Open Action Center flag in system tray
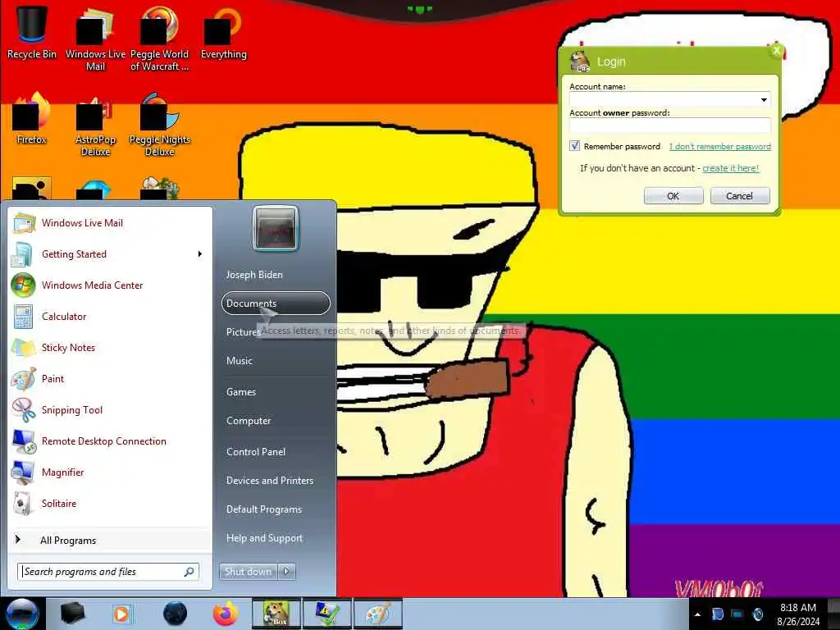840x630 pixels. [718, 614]
